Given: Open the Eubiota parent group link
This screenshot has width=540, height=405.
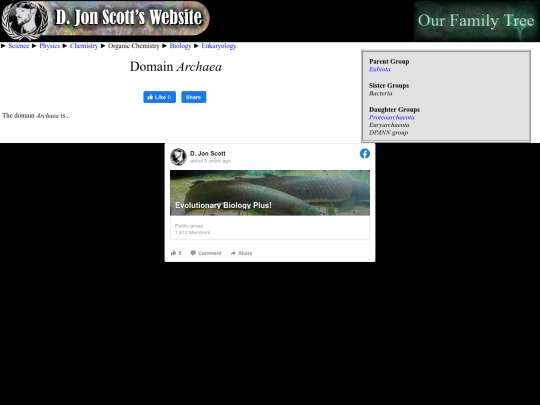Looking at the screenshot, I should pos(380,69).
